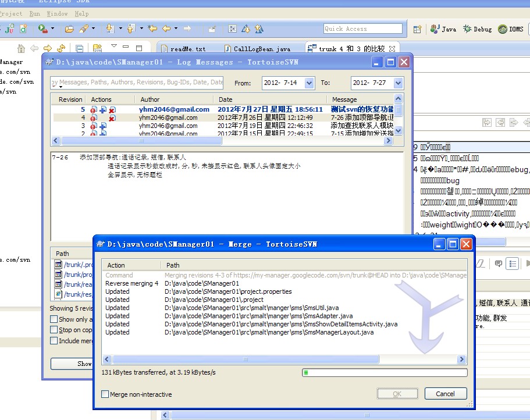
Task: Click the yellow forward arrow in repositories view
Action: [48, 48]
